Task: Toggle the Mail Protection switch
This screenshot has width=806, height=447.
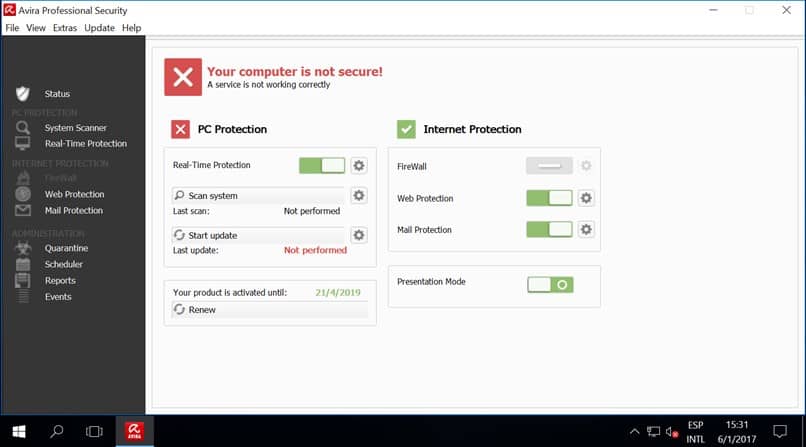Action: click(549, 229)
